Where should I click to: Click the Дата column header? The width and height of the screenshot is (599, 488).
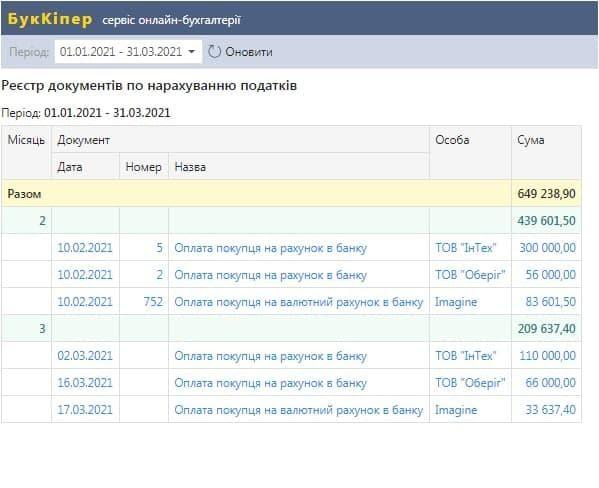pyautogui.click(x=70, y=167)
